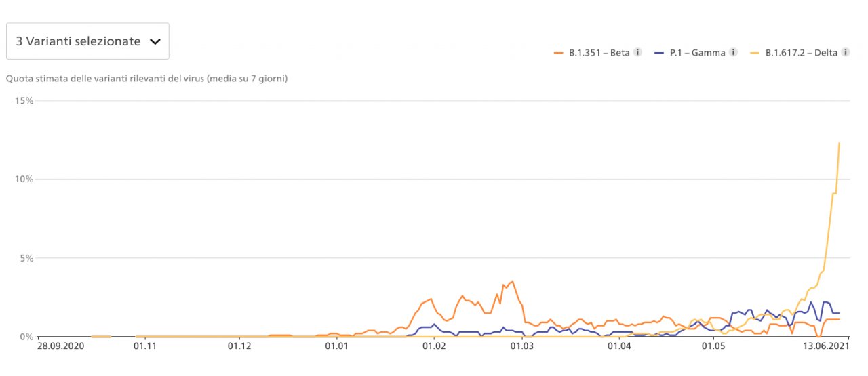Click the chevron arrow in the variants selector
868x376 pixels.
pos(155,41)
